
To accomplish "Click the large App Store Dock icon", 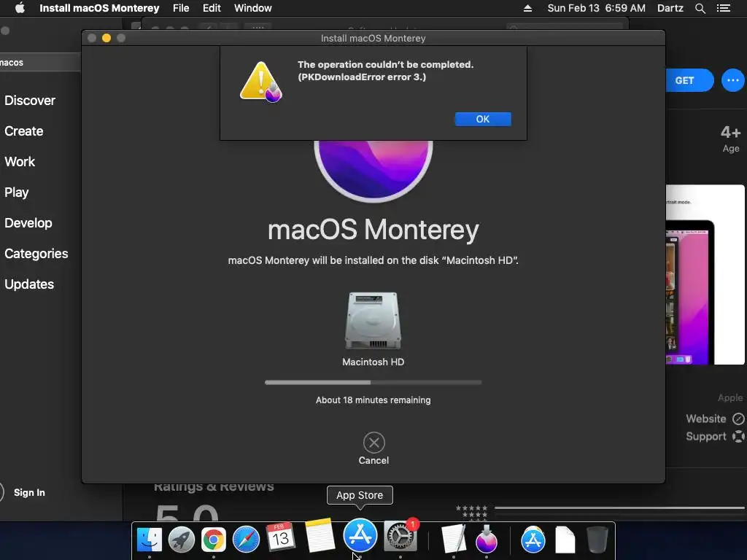I will [360, 535].
